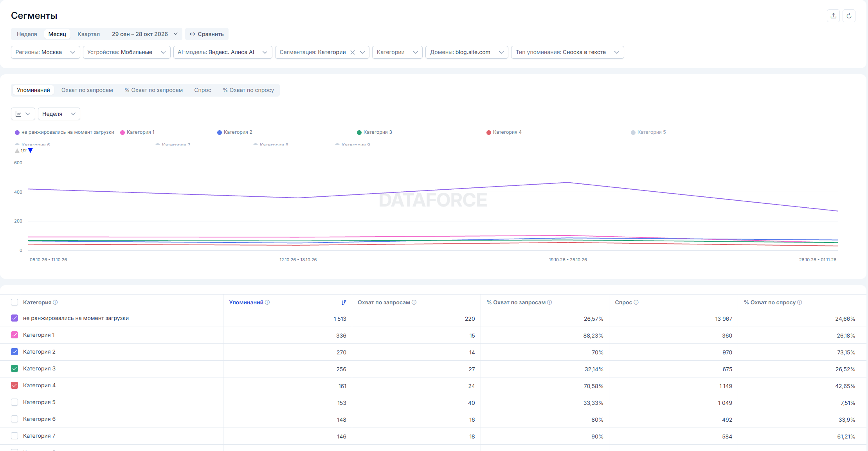The height and width of the screenshot is (451, 868).
Task: Expand the Домены: blog.site.com dropdown
Action: tap(466, 52)
